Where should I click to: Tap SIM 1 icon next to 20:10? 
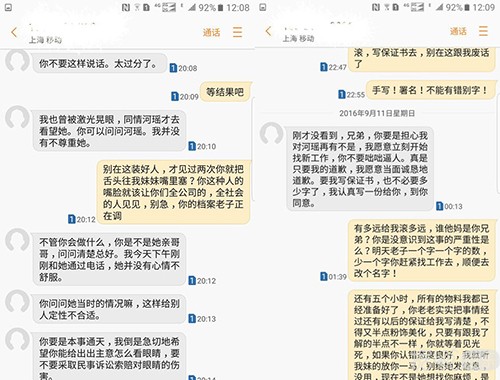[192, 146]
